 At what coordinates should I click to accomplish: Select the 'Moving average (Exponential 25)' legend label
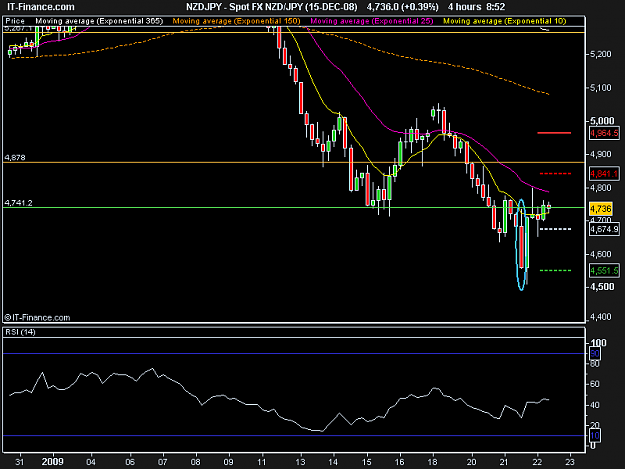click(x=371, y=21)
